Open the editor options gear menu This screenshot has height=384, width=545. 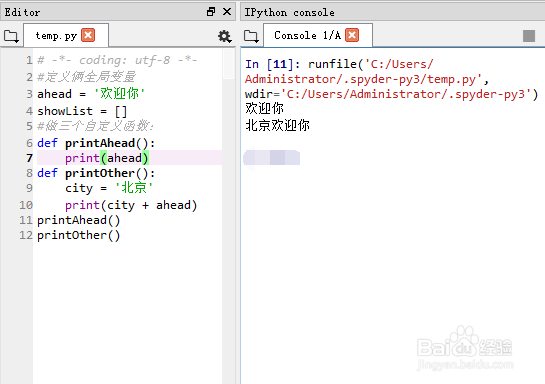pos(225,36)
